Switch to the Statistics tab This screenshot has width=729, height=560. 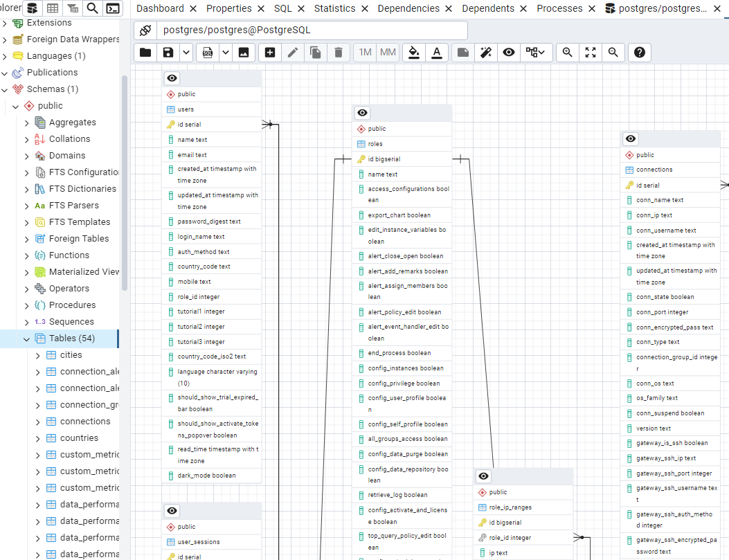click(x=334, y=8)
